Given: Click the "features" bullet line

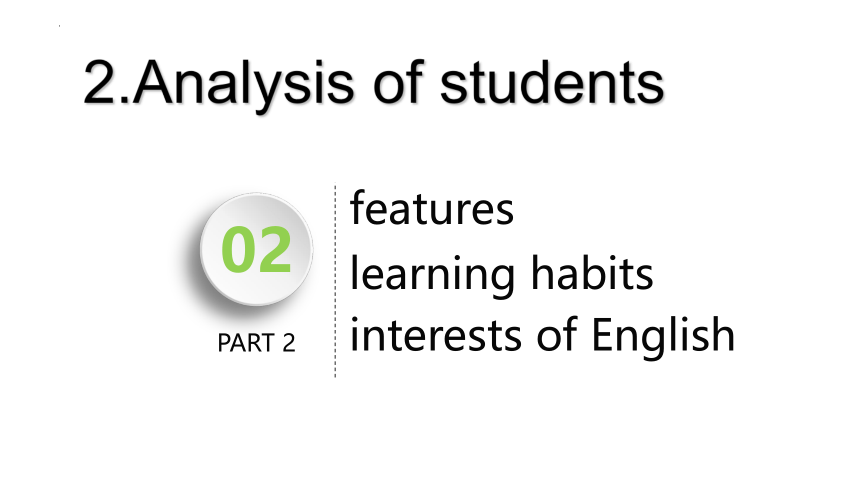Looking at the screenshot, I should (432, 207).
